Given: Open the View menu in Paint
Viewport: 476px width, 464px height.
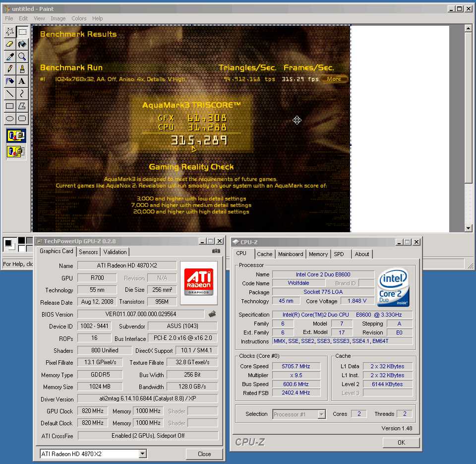Looking at the screenshot, I should [x=39, y=18].
